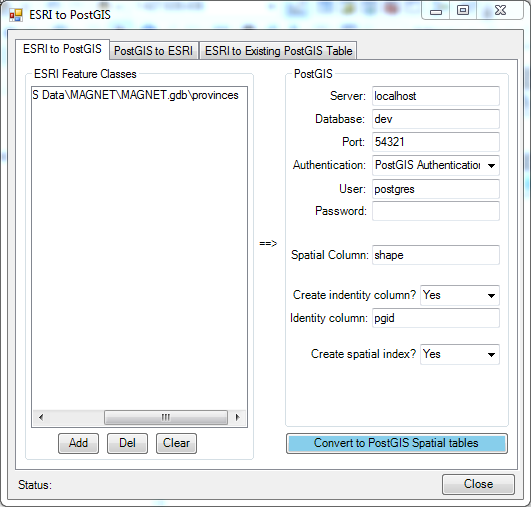531x507 pixels.
Task: Open the PostGIS to ESRI tab
Action: pos(153,51)
